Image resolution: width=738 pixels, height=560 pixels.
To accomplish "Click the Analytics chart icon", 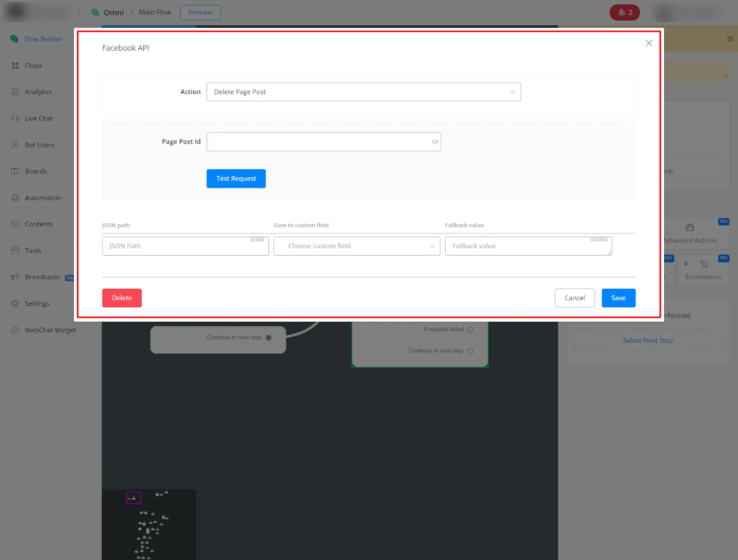I will point(15,92).
